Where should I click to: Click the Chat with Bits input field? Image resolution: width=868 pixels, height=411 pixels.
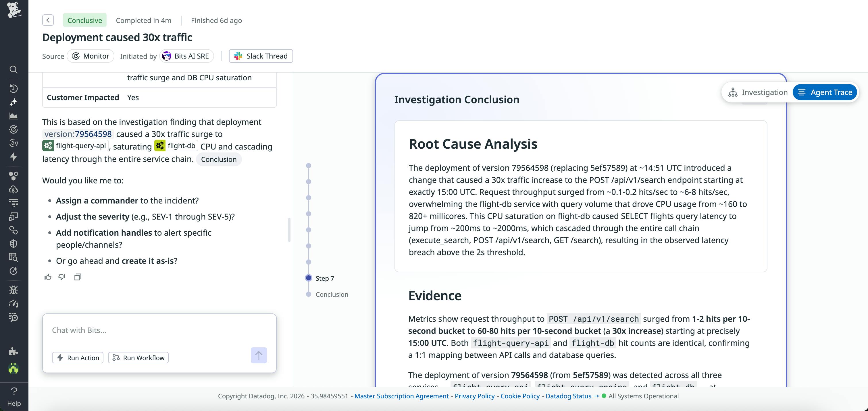135,330
